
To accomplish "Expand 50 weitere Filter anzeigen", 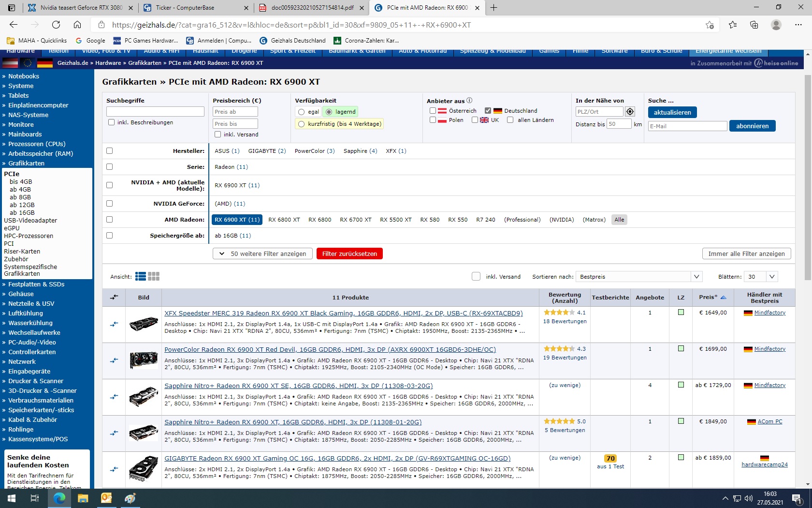I will (x=262, y=254).
